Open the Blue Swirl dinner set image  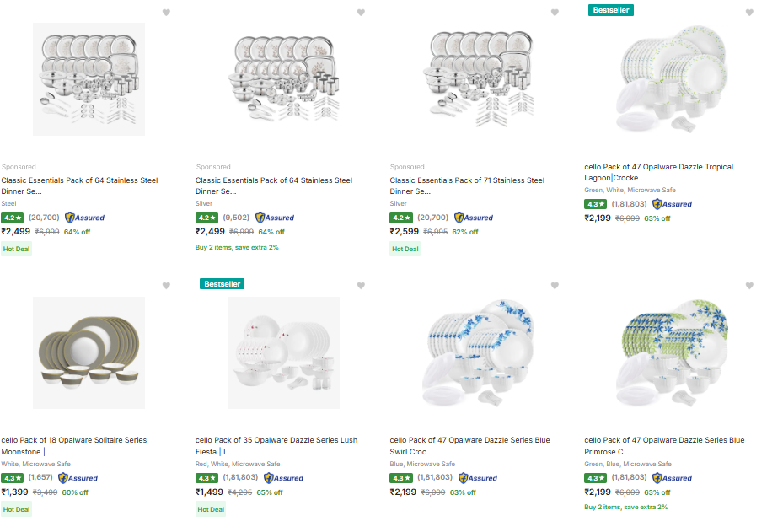point(478,352)
